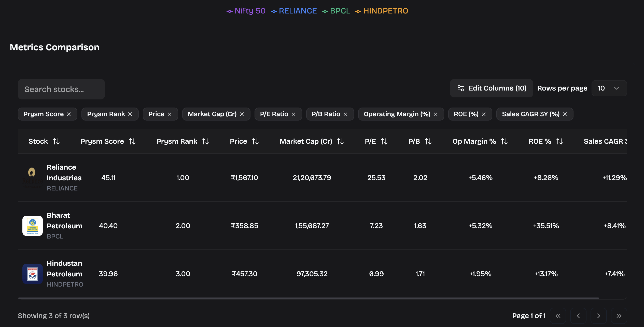Click the Search stocks input field
This screenshot has height=327, width=644.
coord(61,89)
